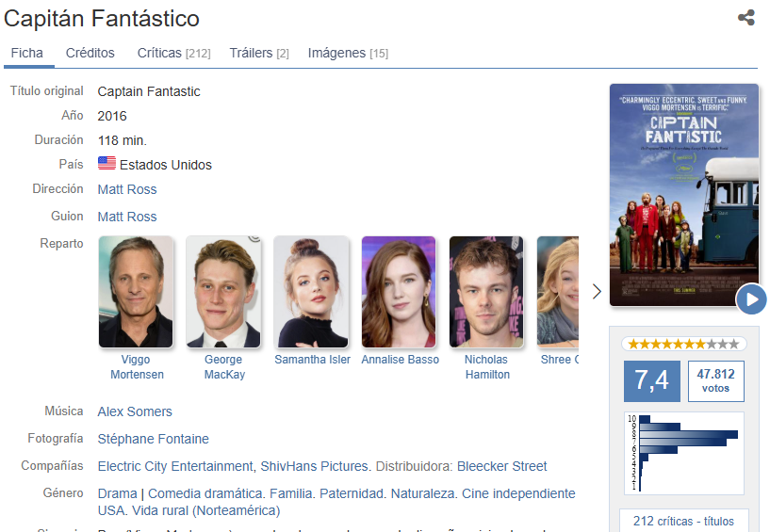
Task: Open the Créditos tab
Action: [90, 54]
